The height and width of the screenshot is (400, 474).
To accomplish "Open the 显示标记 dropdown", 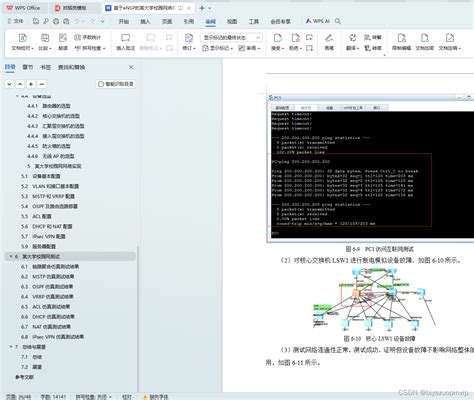I will [218, 48].
